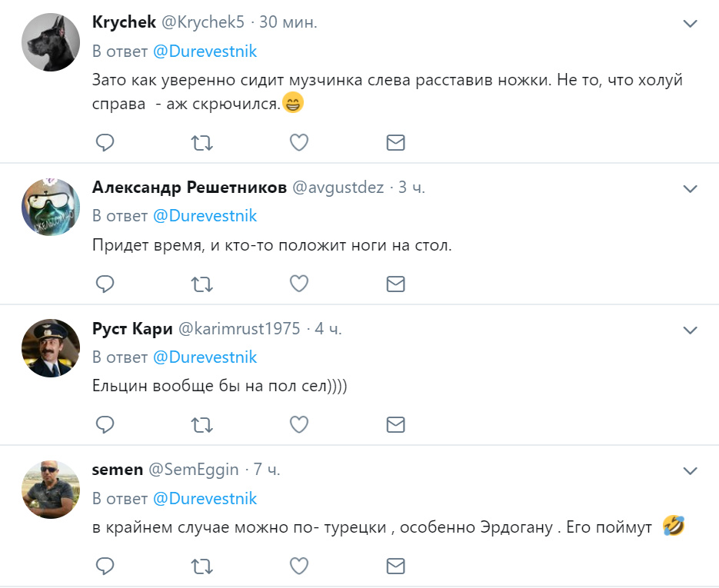Retweet Krychek's tweet
719x588 pixels.
tap(201, 142)
